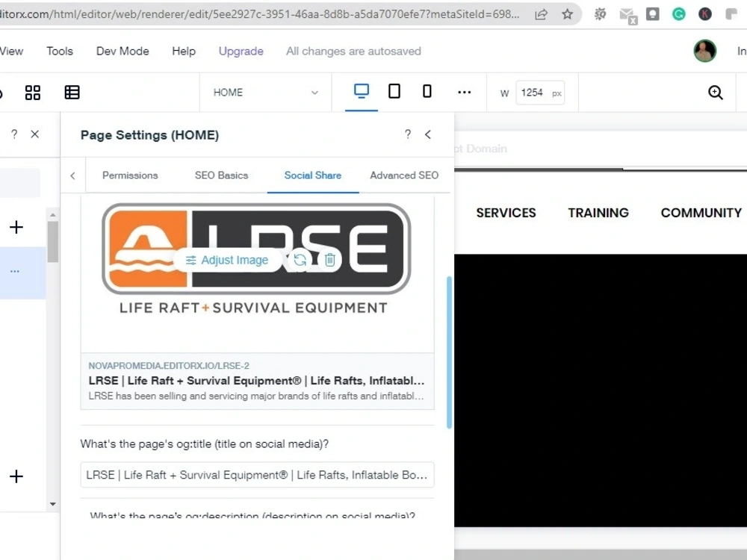This screenshot has width=747, height=560.
Task: Open the dark square extension icon
Action: 652,14
